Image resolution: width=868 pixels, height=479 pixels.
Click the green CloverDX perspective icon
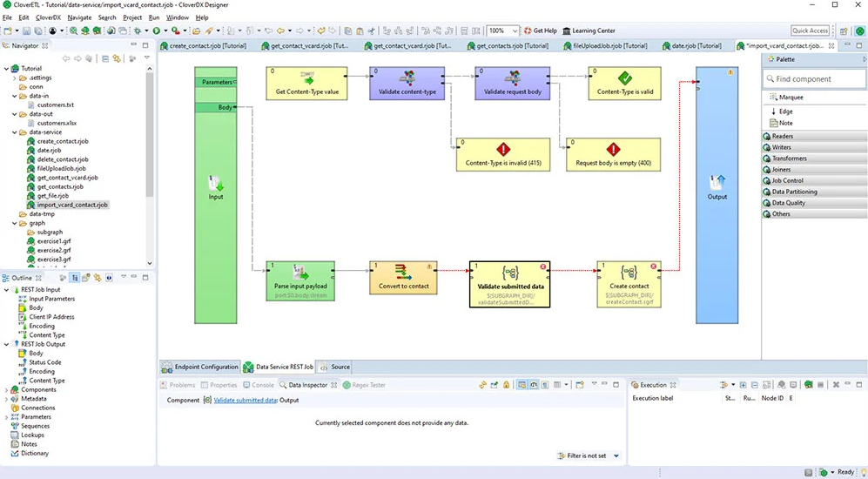(x=859, y=31)
